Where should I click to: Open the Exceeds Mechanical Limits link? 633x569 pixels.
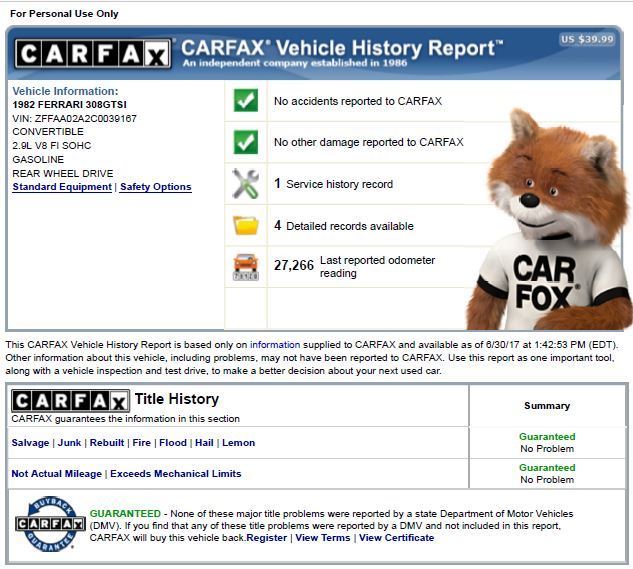176,474
